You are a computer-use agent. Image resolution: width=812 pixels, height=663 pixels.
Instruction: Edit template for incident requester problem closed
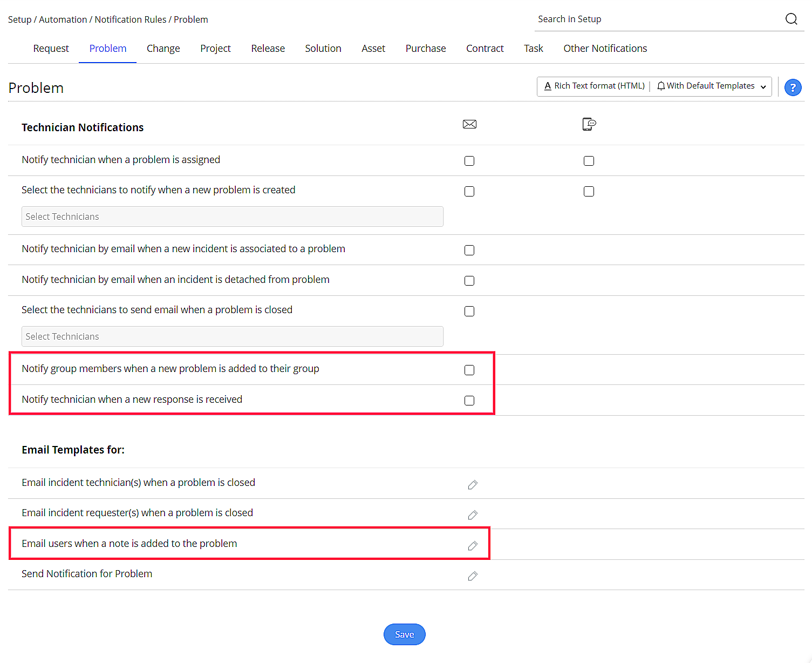[473, 515]
